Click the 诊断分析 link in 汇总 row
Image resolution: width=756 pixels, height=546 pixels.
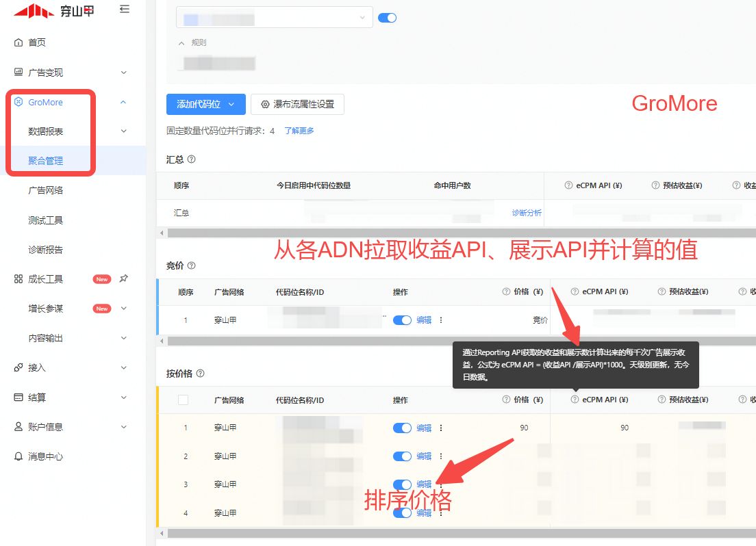coord(527,213)
